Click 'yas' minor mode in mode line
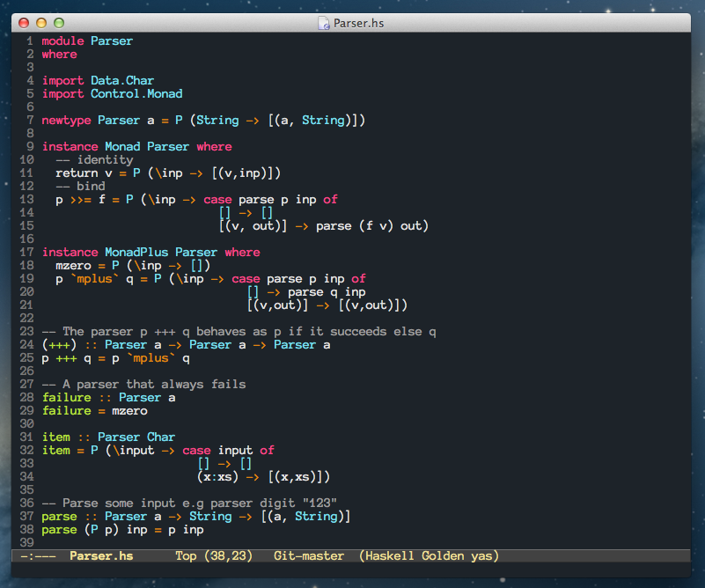 (482, 556)
